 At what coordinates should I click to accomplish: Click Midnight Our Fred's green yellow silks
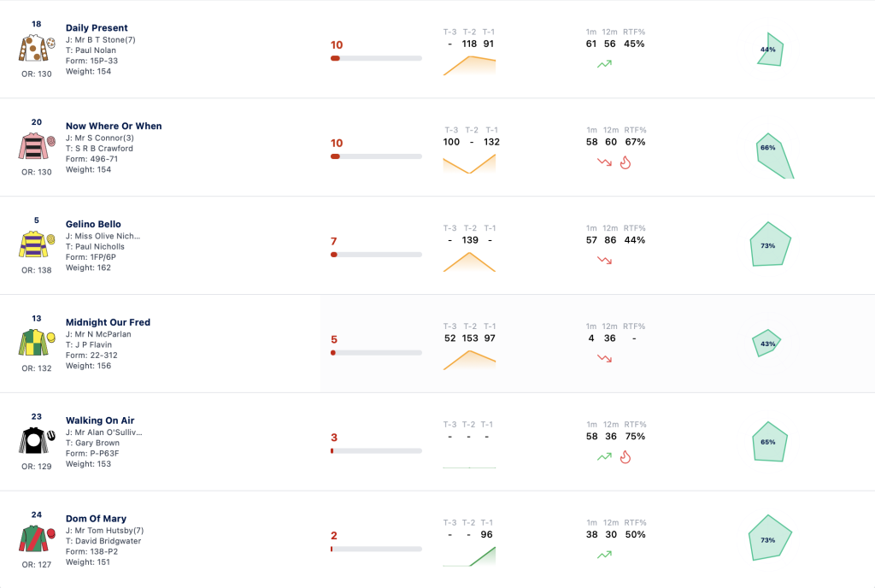pos(37,343)
